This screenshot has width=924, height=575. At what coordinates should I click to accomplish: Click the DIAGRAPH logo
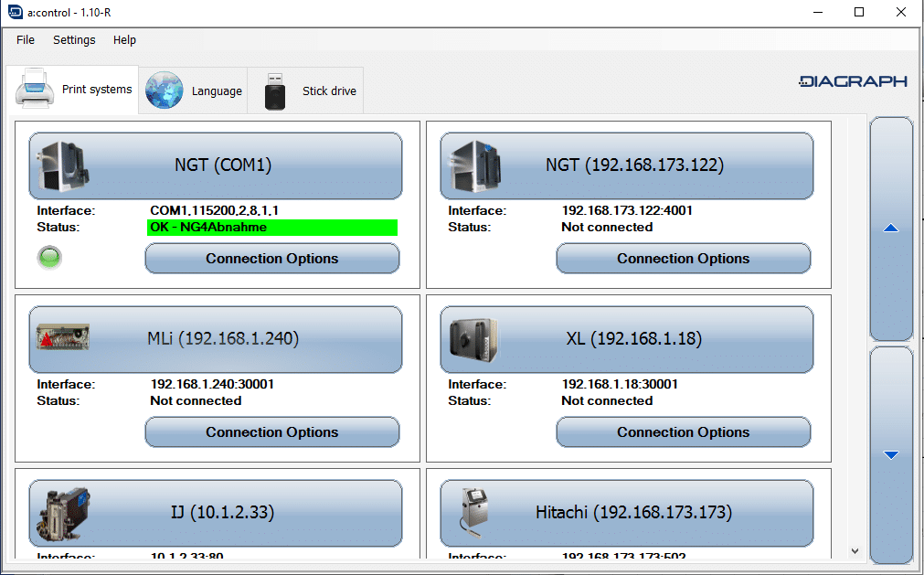point(853,82)
